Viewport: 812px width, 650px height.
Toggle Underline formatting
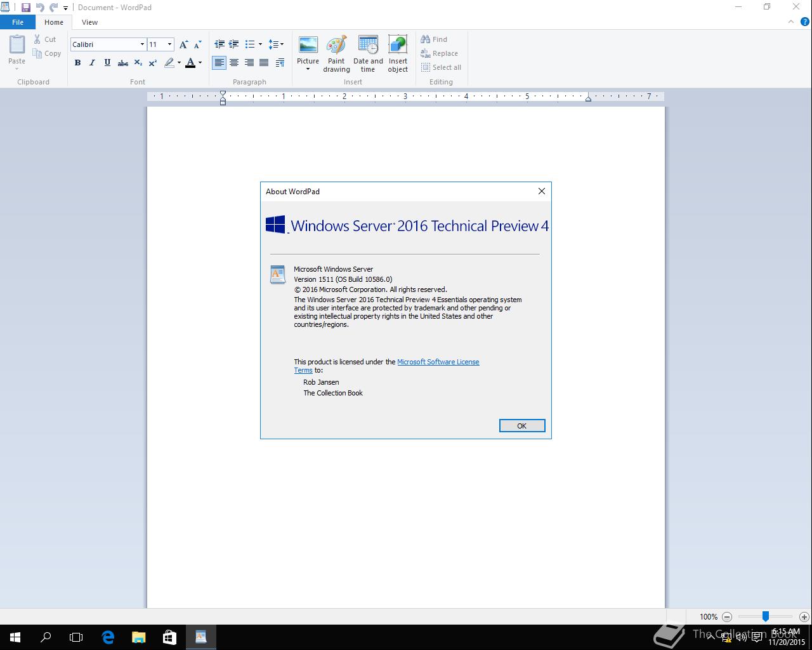pyautogui.click(x=107, y=63)
